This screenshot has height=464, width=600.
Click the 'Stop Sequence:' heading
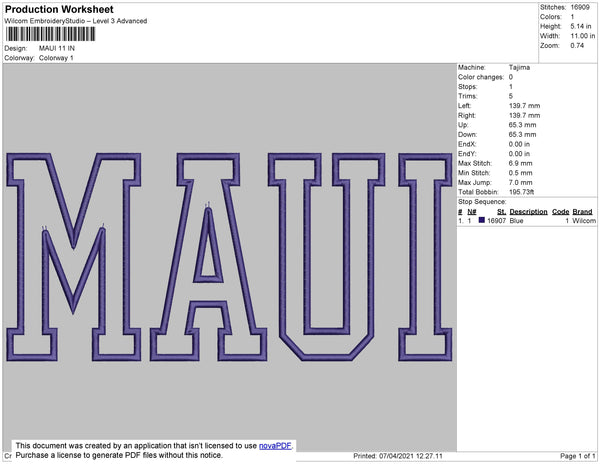tap(482, 202)
